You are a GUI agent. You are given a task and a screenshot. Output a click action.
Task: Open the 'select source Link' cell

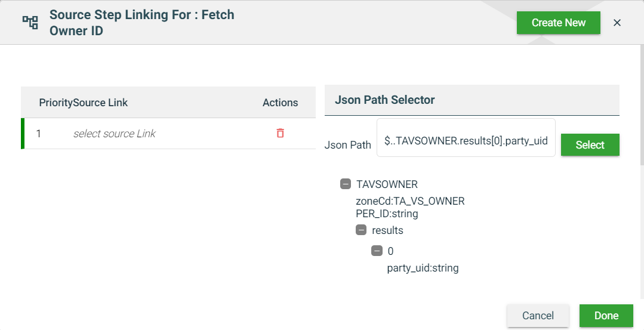[114, 134]
